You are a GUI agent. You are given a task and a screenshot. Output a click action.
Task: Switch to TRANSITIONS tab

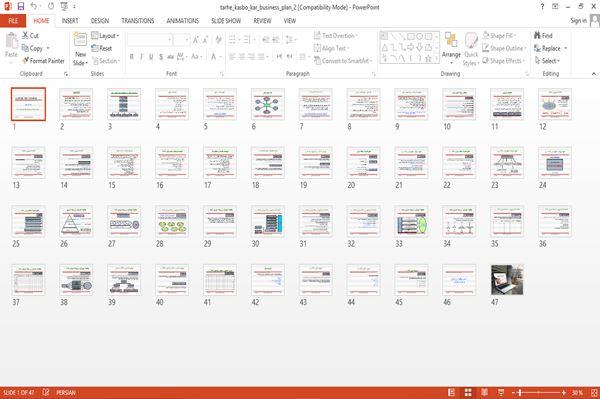(x=138, y=21)
